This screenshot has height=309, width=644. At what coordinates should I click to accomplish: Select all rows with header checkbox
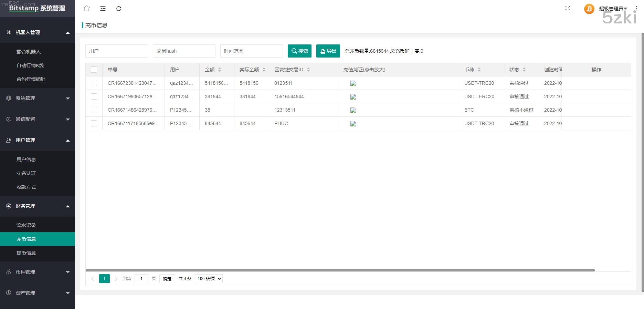pos(94,70)
